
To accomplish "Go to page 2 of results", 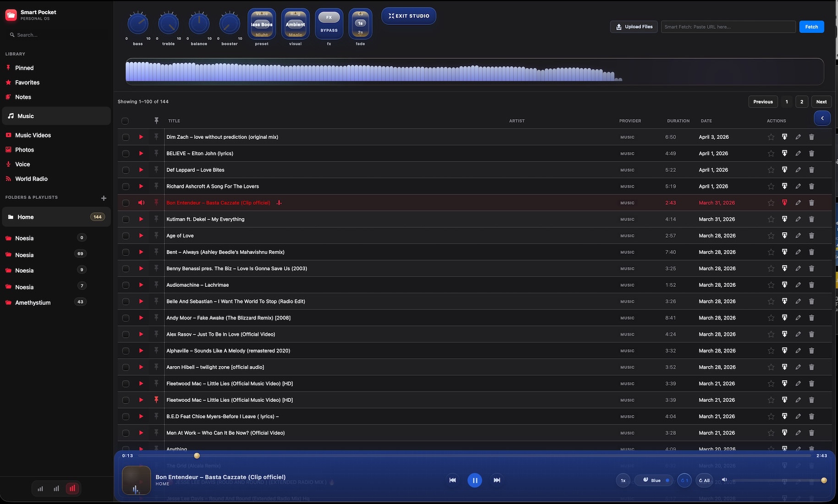I will point(802,102).
